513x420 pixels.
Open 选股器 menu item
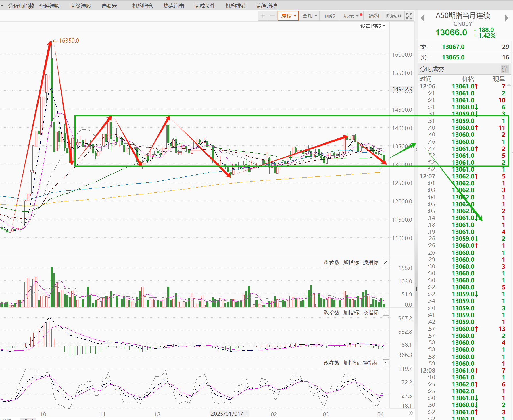(109, 6)
